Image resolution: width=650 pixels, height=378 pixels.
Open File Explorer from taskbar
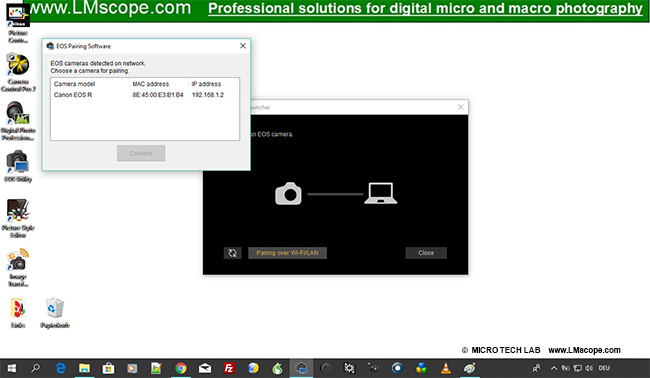tap(85, 368)
